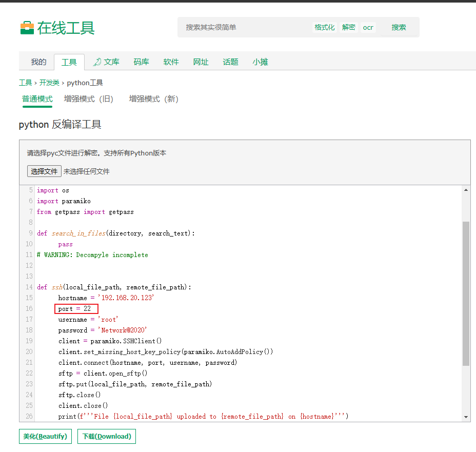This screenshot has height=452, width=476.
Task: Switch to the 我的 tab
Action: [38, 62]
